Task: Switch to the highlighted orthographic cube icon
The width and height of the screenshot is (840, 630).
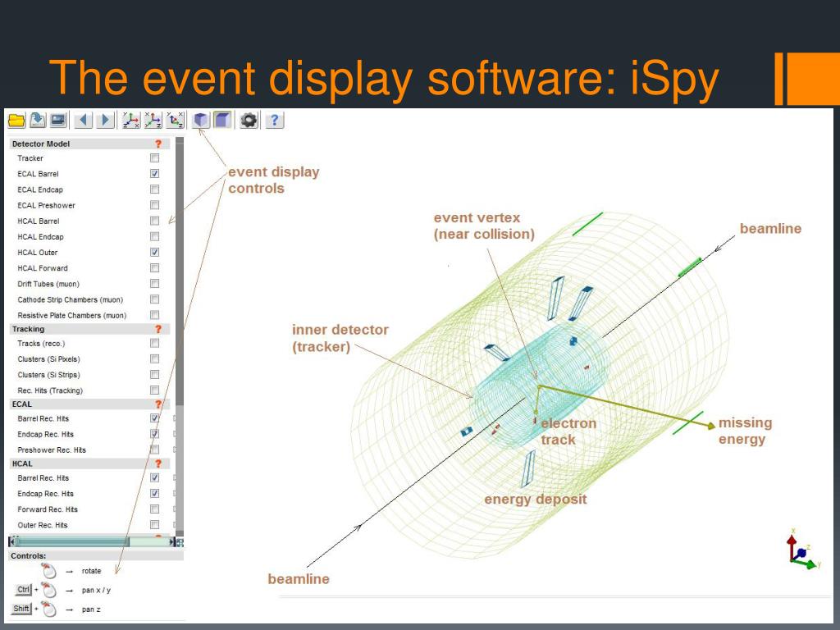Action: pos(222,120)
